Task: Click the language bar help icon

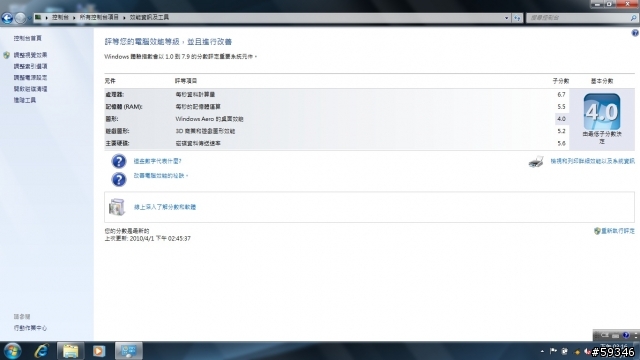Action: coord(626,335)
